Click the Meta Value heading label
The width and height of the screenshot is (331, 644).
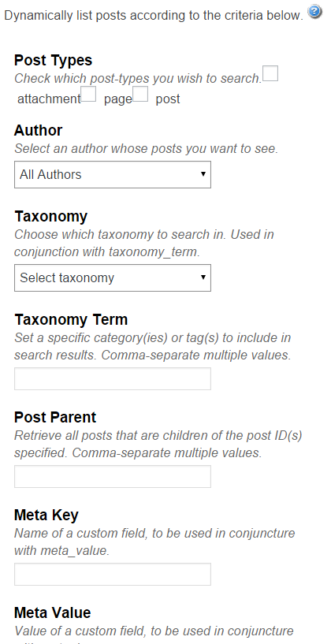tap(53, 612)
